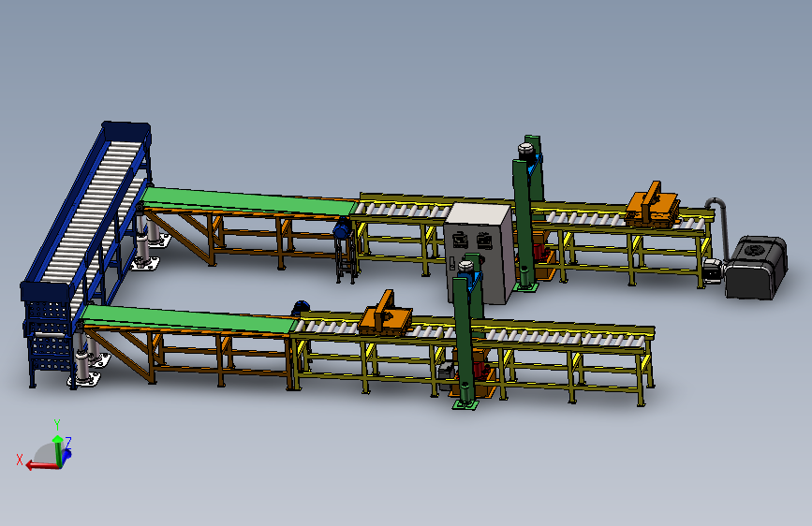This screenshot has height=526, width=812.
Task: Select the lower green belt conveyor surface
Action: [x=187, y=319]
